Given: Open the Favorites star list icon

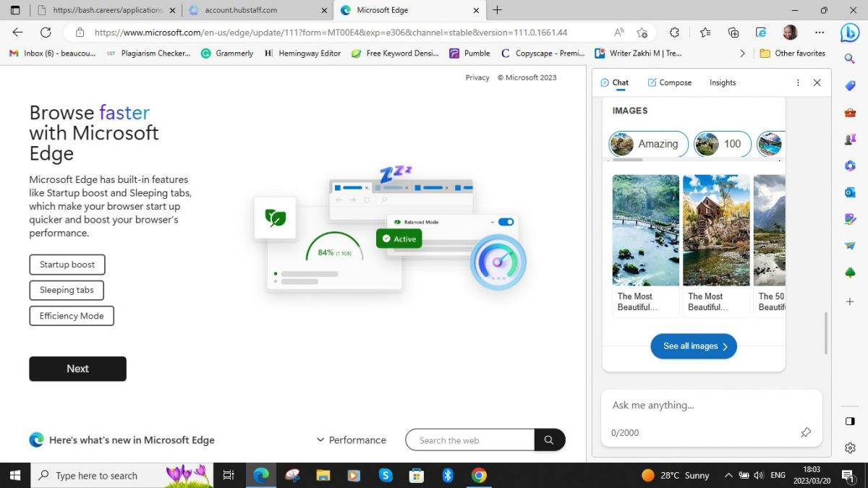Looking at the screenshot, I should (x=705, y=33).
